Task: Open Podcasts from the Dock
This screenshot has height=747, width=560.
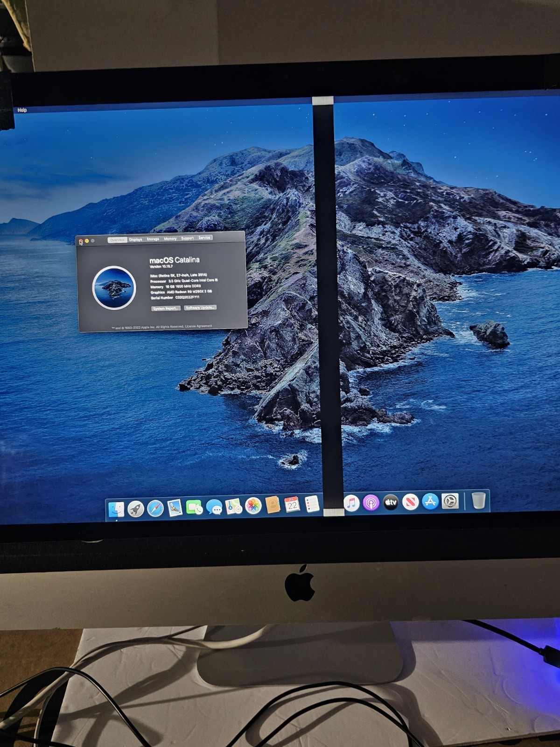Action: pyautogui.click(x=371, y=503)
